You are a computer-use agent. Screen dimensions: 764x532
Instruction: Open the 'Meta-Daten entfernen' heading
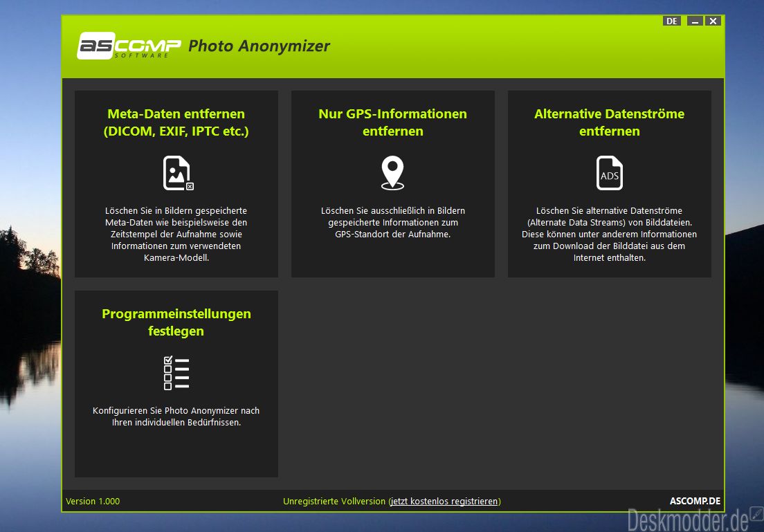[x=176, y=122]
